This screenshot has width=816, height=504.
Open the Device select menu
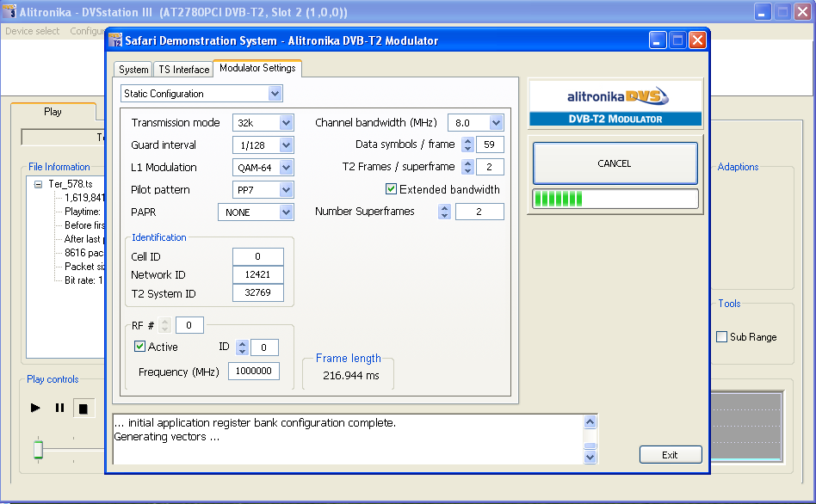tap(32, 31)
